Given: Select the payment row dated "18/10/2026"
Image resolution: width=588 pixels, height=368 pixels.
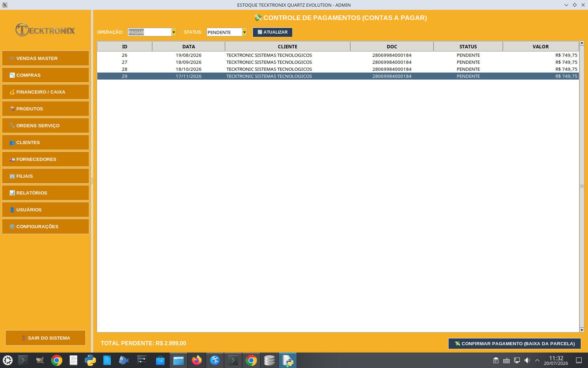Looking at the screenshot, I should click(338, 69).
